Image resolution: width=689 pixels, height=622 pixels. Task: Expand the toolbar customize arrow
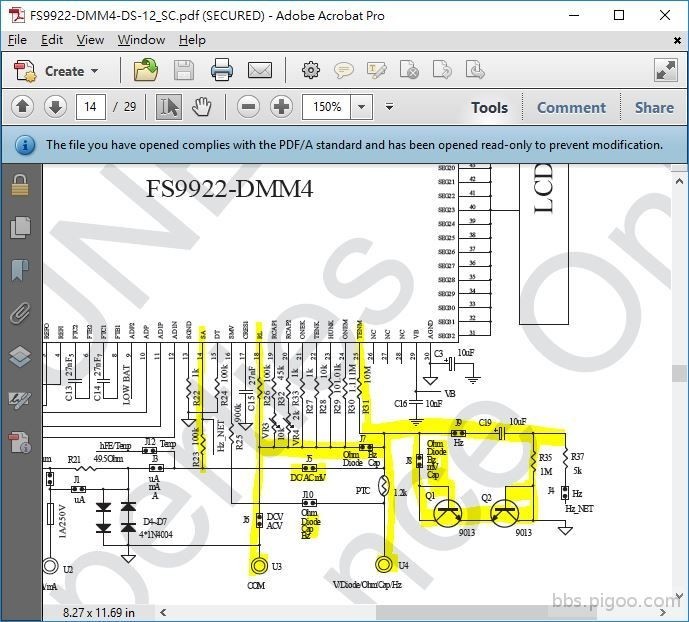tap(390, 107)
